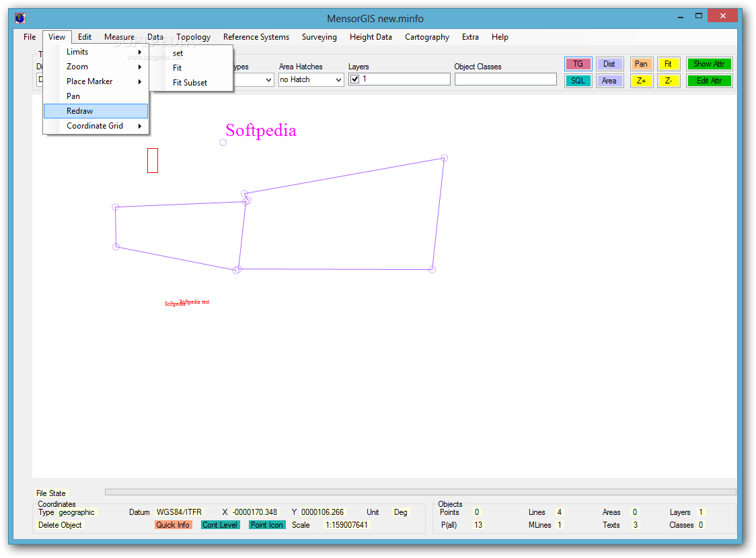Click the Y coordinate value 0000106.266
Viewport: 756px width, 558px height.
(x=323, y=512)
